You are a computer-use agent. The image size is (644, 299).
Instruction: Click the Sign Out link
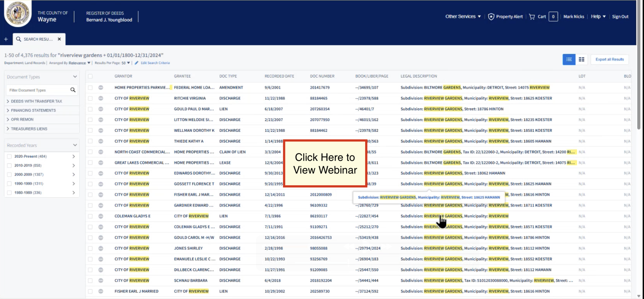pyautogui.click(x=620, y=17)
